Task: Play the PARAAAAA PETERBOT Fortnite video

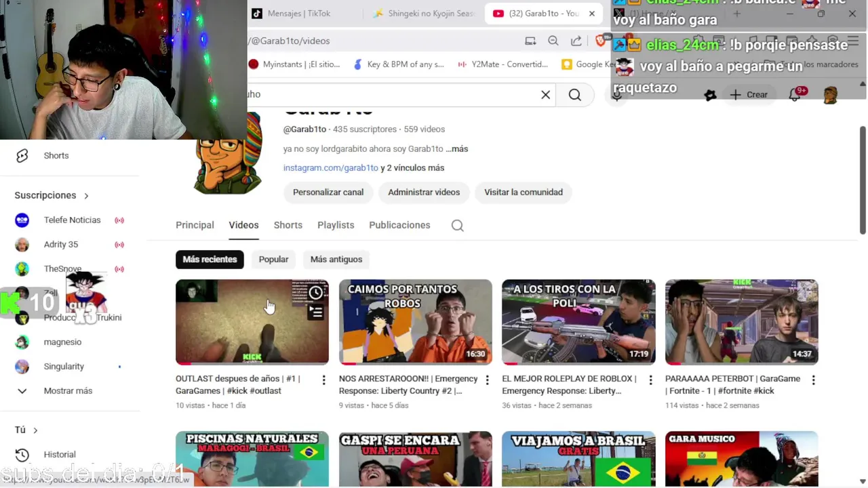Action: tap(742, 322)
